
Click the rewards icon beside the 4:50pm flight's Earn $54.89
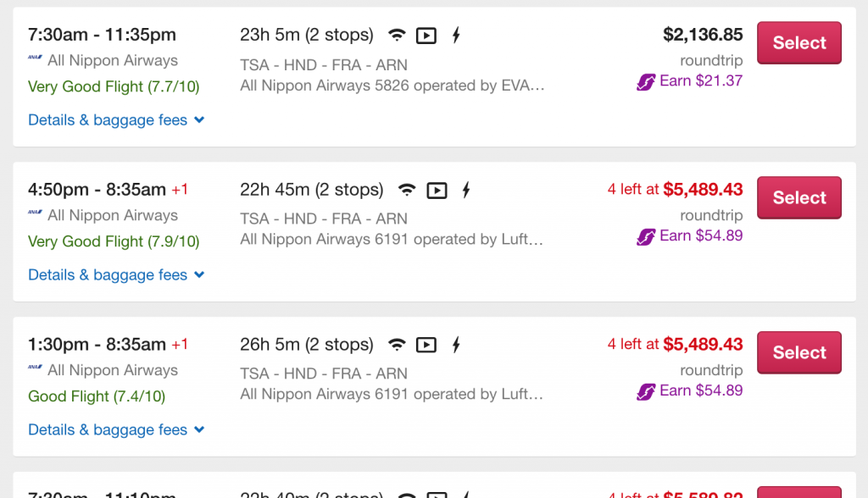point(646,237)
